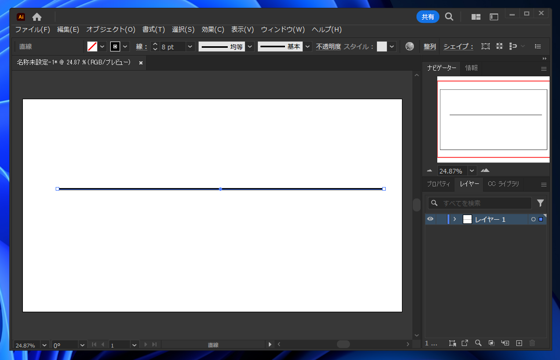560x360 pixels.
Task: Switch to the CC ライブラリ tab
Action: 503,184
